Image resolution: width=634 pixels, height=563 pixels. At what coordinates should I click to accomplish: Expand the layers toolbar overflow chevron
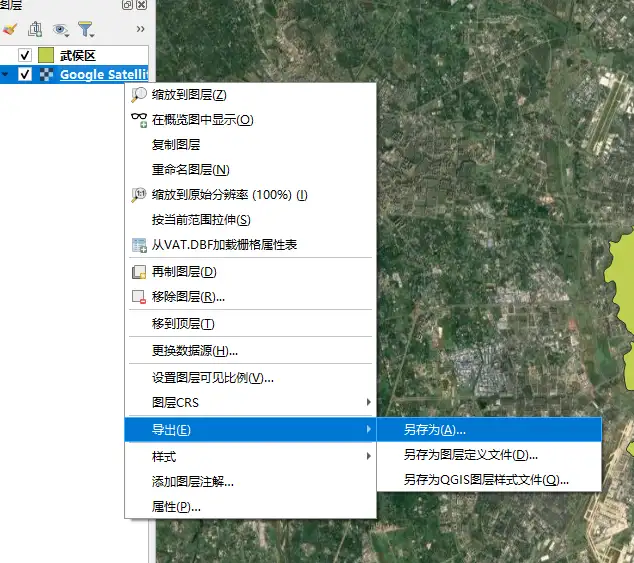139,29
